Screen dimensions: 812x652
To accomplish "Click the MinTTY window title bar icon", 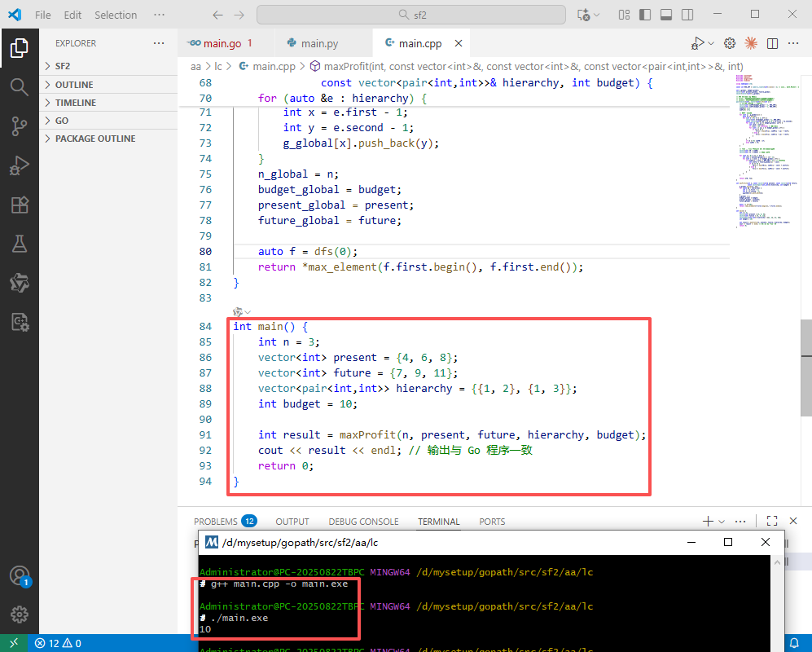I will coord(211,542).
